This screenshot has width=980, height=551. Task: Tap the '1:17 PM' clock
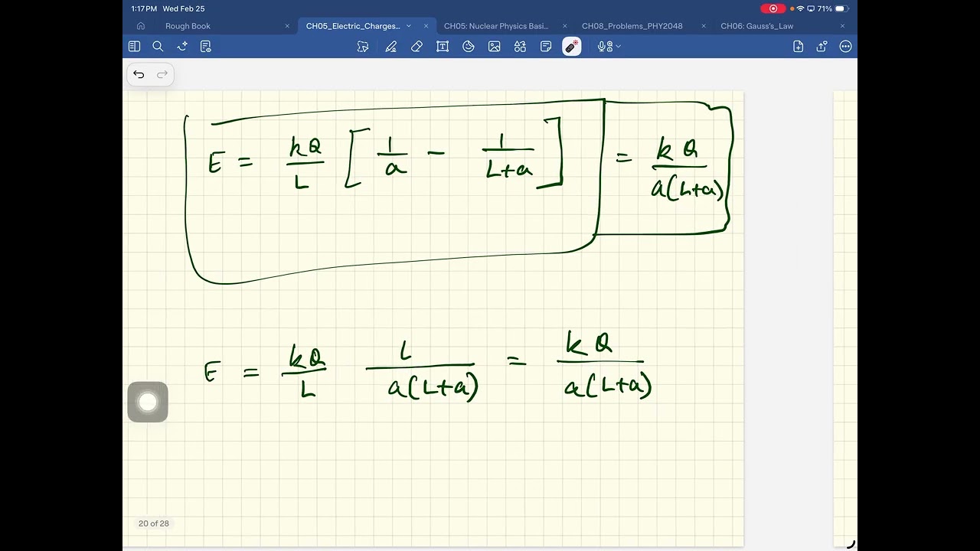(144, 8)
